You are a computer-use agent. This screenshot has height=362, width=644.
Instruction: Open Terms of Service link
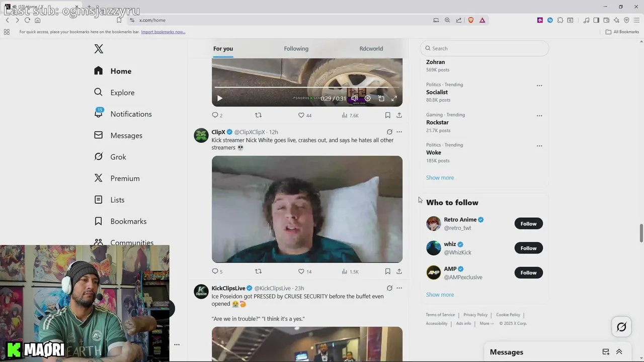tap(440, 315)
